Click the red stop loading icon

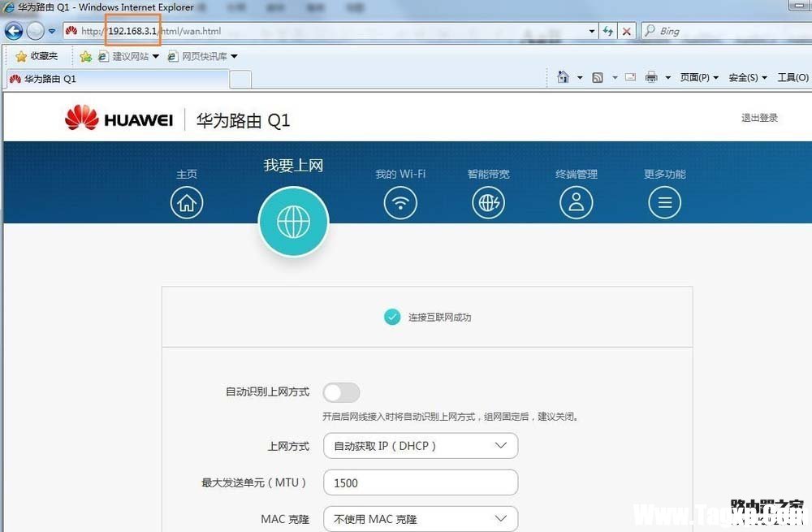pos(627,31)
